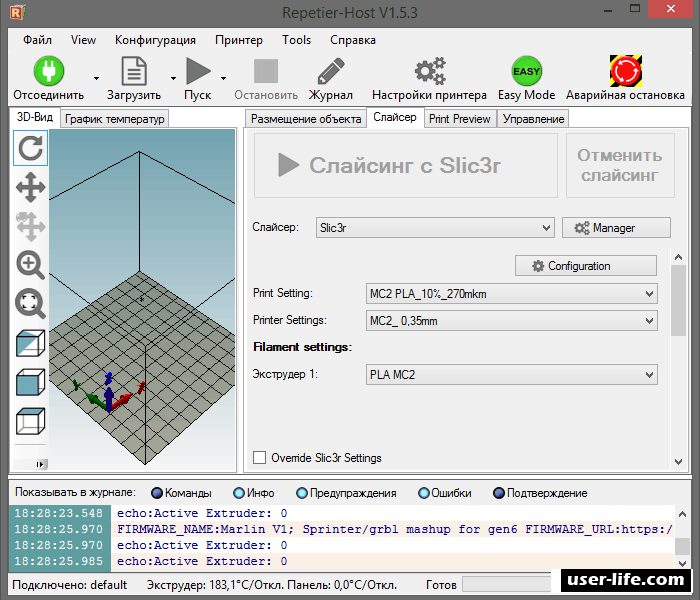Open slicer Manager button
This screenshot has height=600, width=700.
click(616, 228)
